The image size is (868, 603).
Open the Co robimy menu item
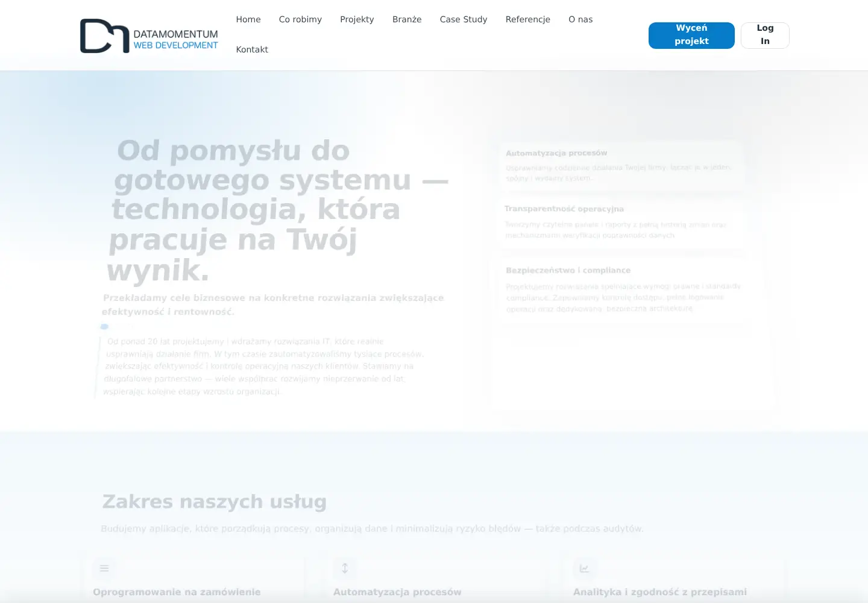tap(300, 19)
